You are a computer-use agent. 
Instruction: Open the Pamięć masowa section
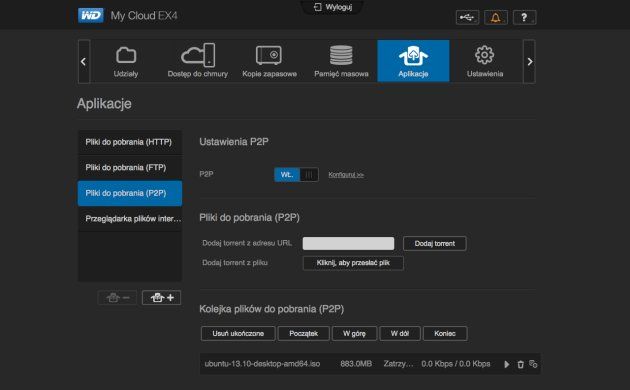coord(341,61)
